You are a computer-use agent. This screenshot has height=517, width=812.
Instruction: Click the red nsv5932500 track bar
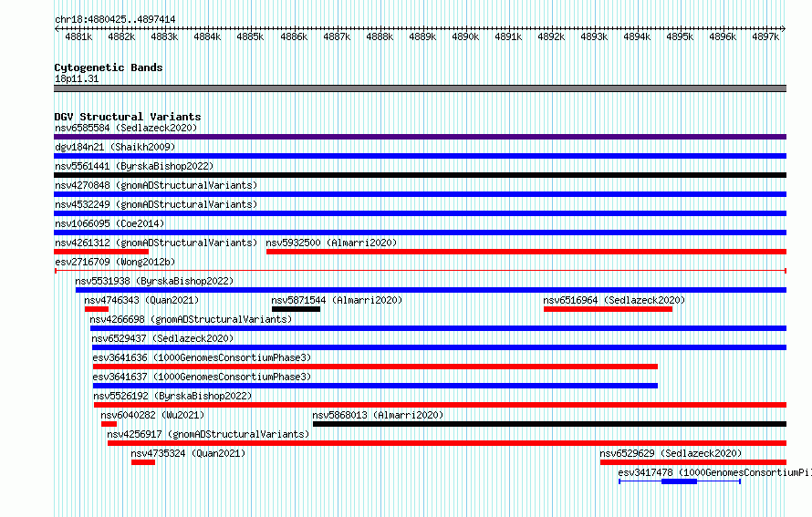click(526, 252)
